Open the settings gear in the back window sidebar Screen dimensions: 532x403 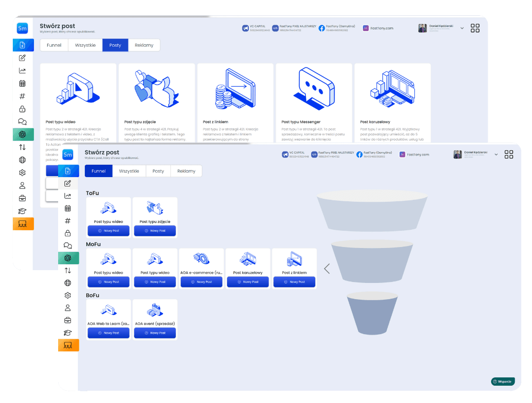click(22, 173)
